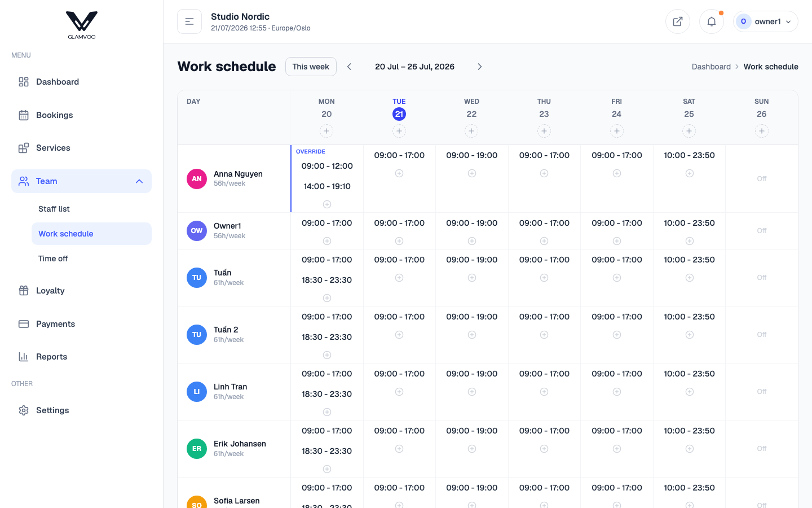The width and height of the screenshot is (812, 508).
Task: Add shift for Linh Tran on Wednesday
Action: (472, 392)
